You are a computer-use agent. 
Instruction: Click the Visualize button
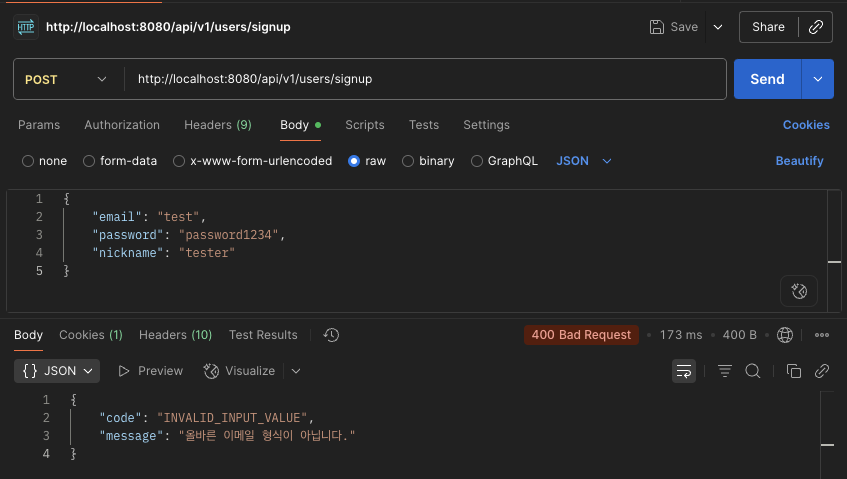[239, 371]
